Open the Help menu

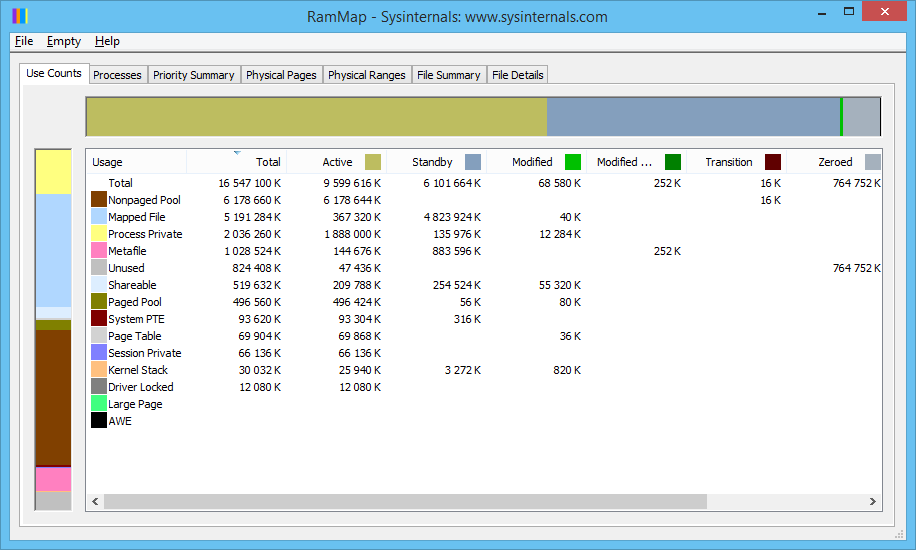107,41
